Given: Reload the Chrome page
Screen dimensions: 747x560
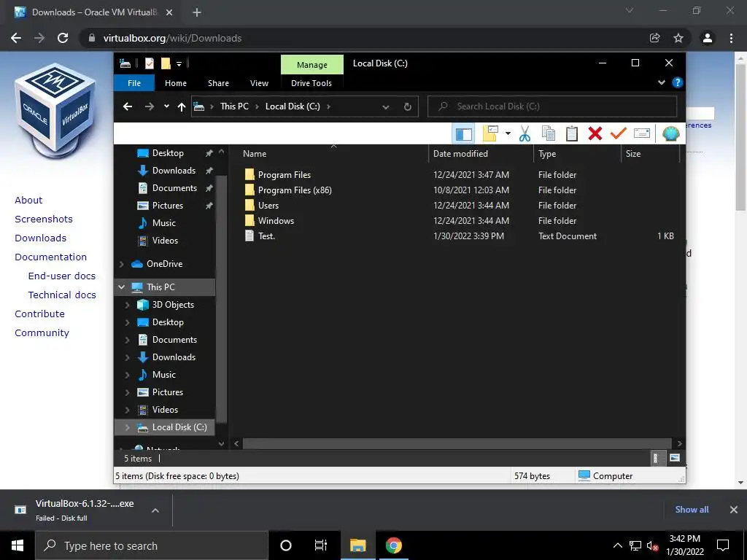Looking at the screenshot, I should click(63, 38).
